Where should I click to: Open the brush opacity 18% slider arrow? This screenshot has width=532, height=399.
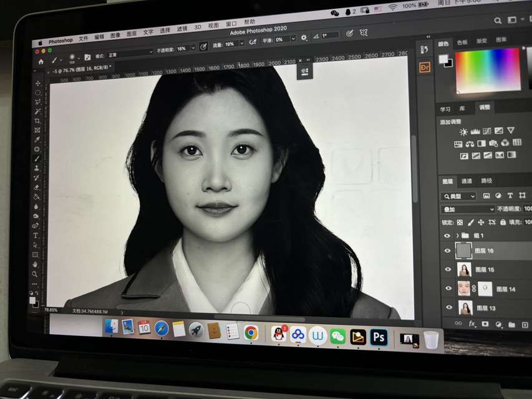click(193, 48)
